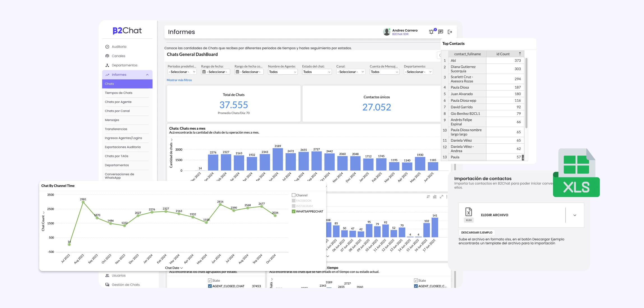This screenshot has width=644, height=308.
Task: Click calendar icon in Rango de fecha
Action: [x=204, y=72]
